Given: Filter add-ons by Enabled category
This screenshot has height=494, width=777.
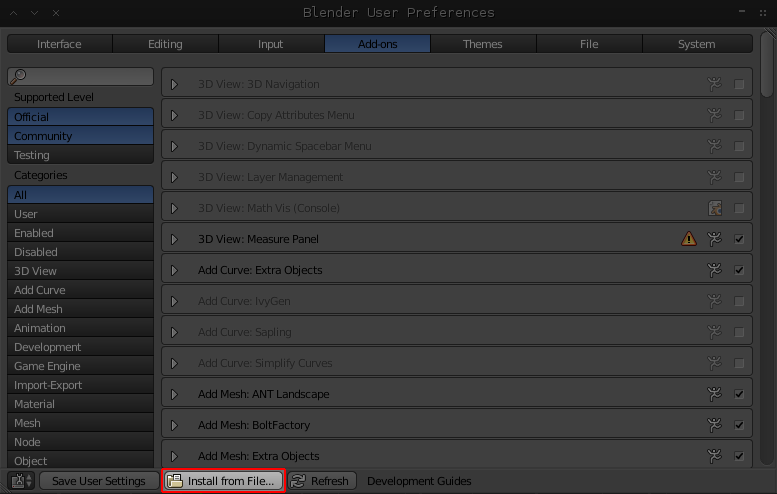Looking at the screenshot, I should [x=80, y=233].
